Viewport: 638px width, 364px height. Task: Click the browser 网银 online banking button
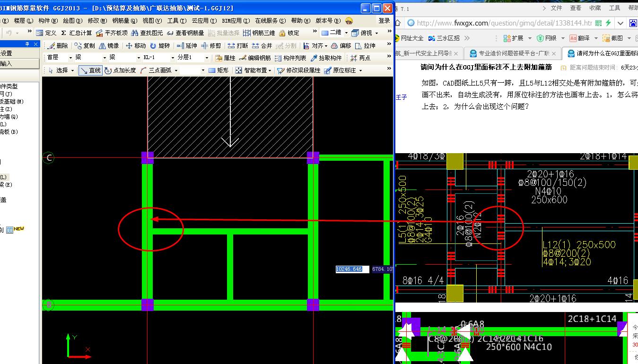pos(547,38)
